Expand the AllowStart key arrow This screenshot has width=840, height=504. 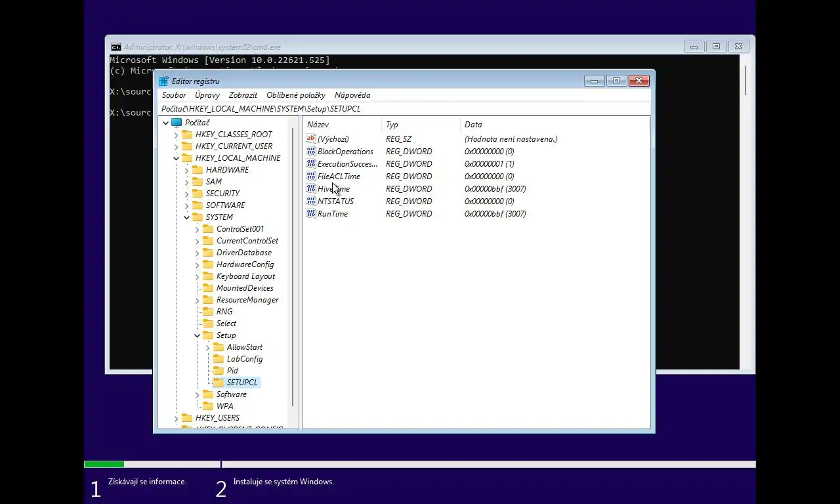(207, 347)
